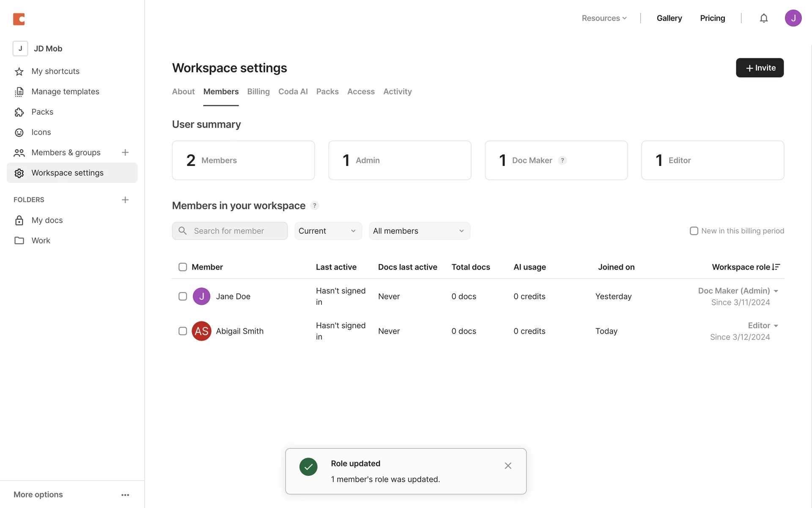Open the notifications bell
This screenshot has height=508, width=812.
tap(763, 18)
